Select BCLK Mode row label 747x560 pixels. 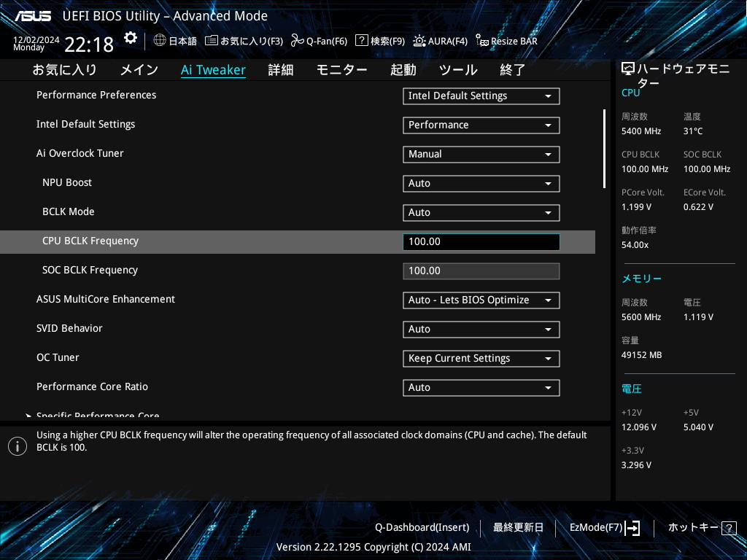pyautogui.click(x=68, y=211)
